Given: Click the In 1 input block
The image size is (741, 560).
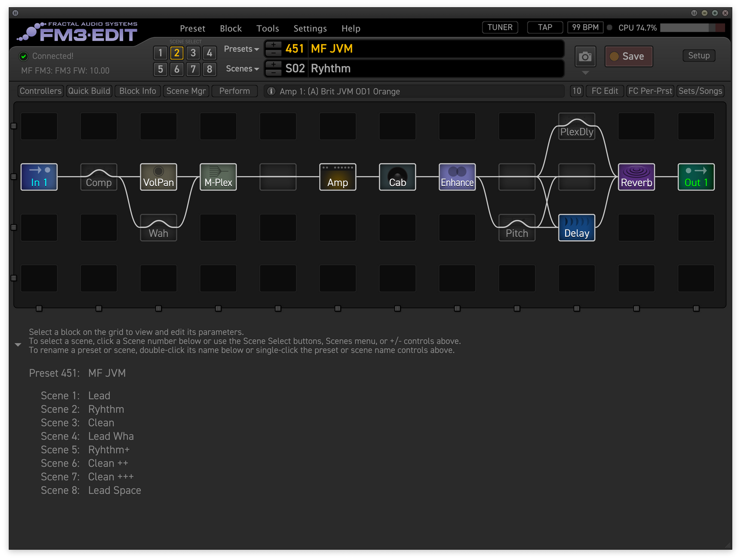Looking at the screenshot, I should pyautogui.click(x=39, y=177).
